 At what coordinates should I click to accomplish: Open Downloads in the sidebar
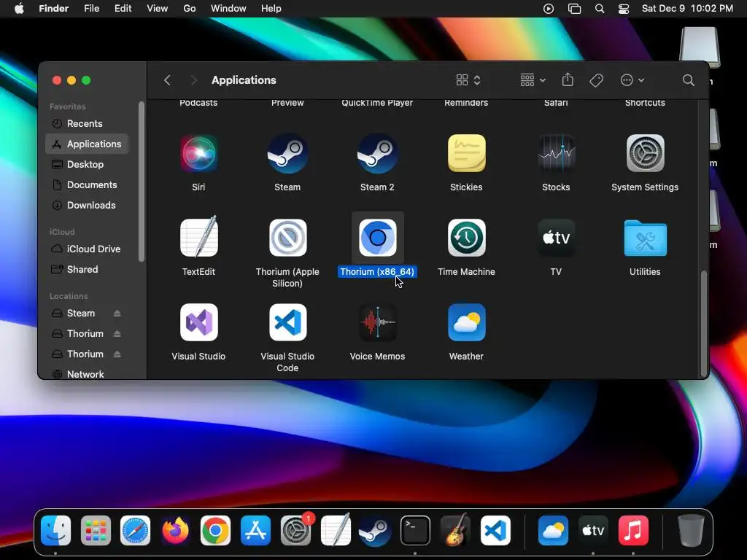[x=87, y=205]
